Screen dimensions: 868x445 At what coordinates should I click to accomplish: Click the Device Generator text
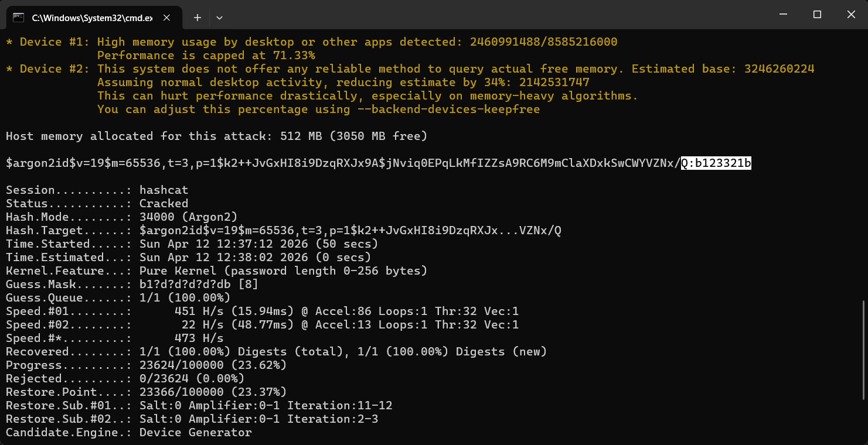point(195,433)
